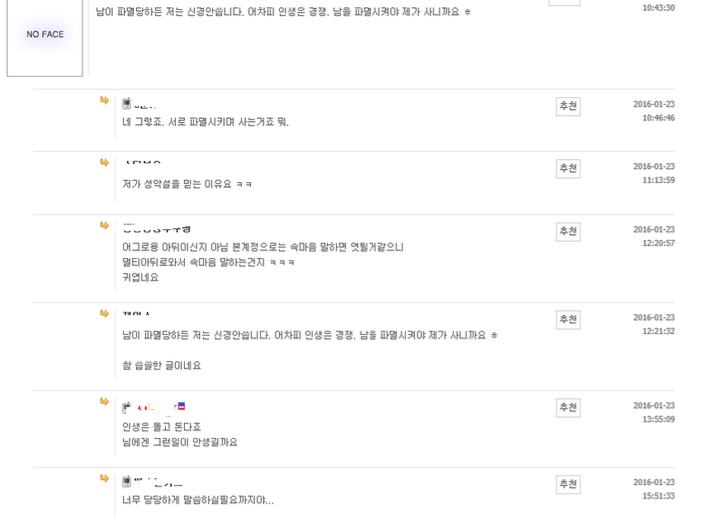Click reply arrow icon on 15:51:33 comment

click(104, 478)
